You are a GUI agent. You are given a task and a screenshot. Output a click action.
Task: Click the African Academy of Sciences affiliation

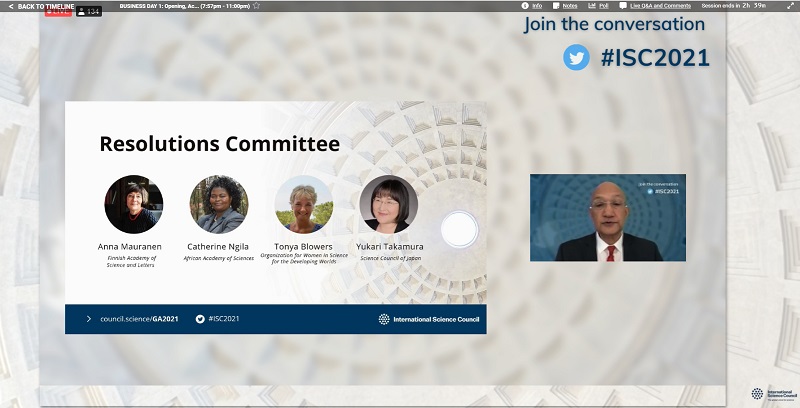pos(219,258)
